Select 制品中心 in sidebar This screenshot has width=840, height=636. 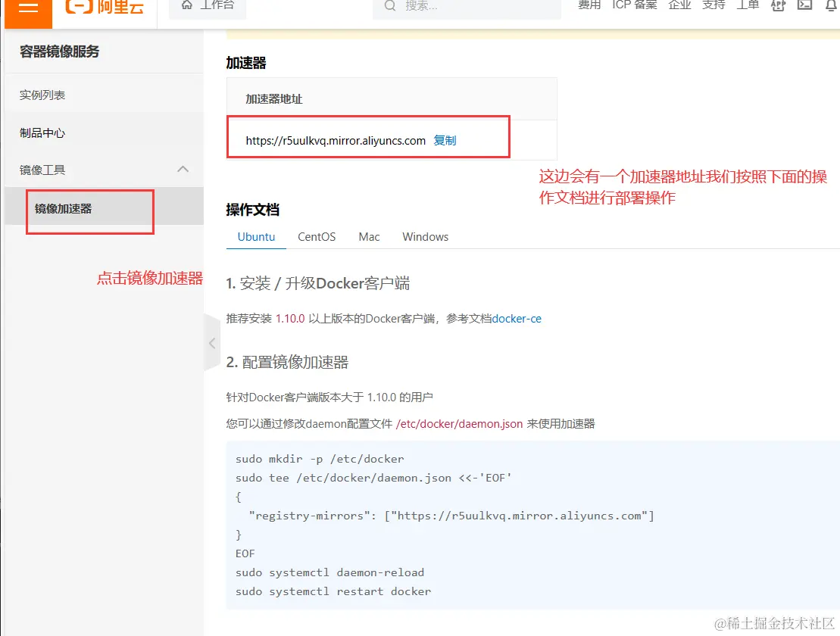point(42,132)
